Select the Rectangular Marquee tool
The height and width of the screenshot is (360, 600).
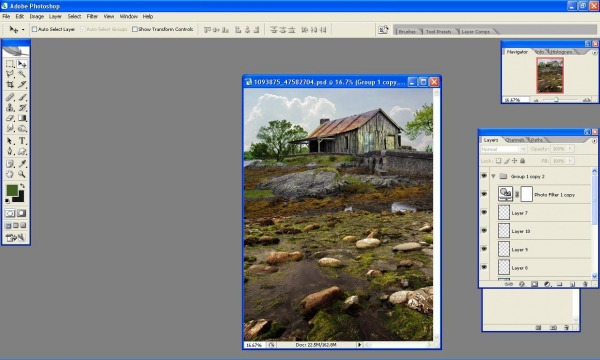point(10,64)
